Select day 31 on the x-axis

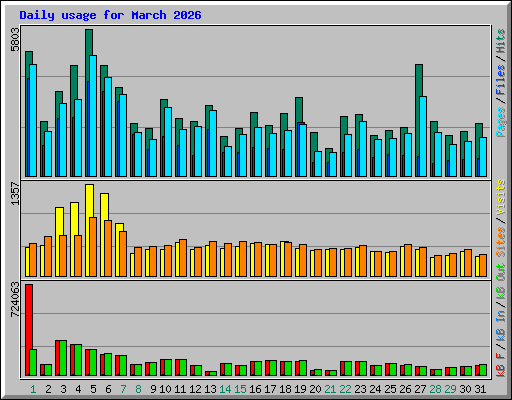tap(480, 389)
